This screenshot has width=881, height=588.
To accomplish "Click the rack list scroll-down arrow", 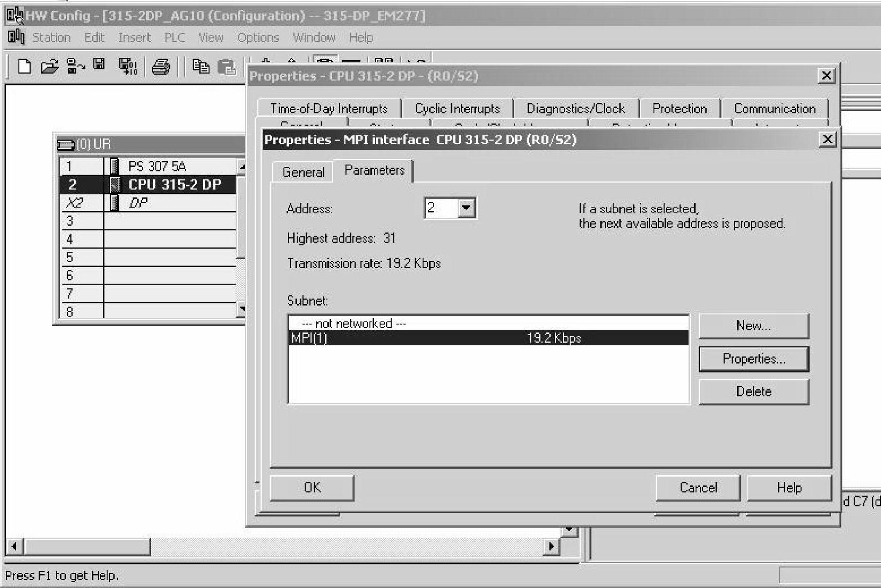I will point(241,309).
